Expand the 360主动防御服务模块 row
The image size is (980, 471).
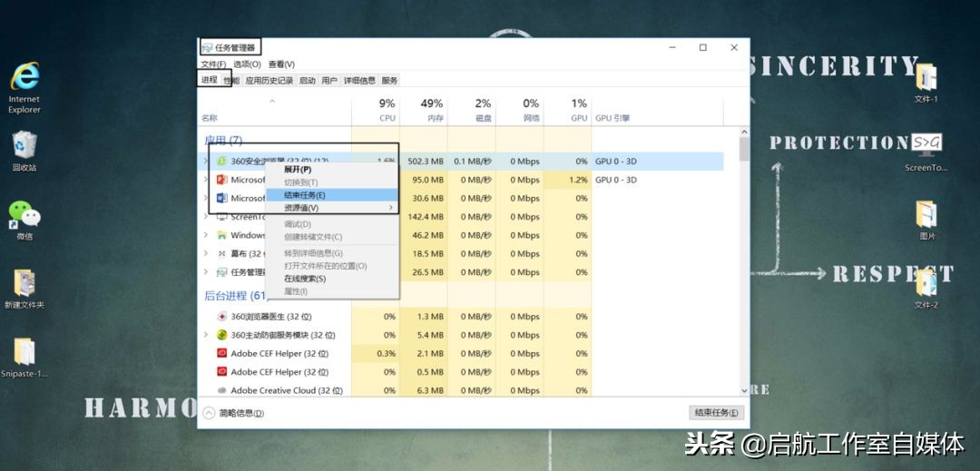pos(206,335)
